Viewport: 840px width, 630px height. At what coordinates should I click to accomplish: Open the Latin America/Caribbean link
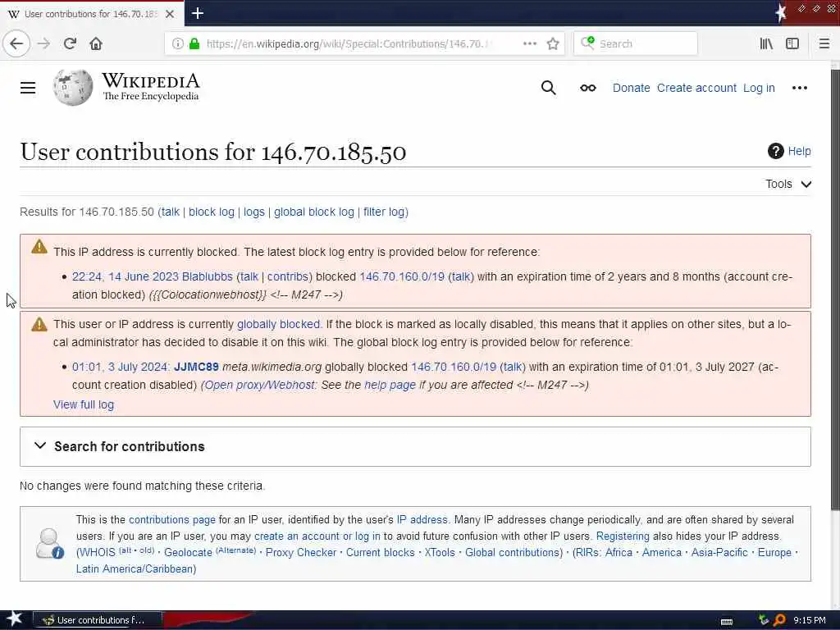135,569
